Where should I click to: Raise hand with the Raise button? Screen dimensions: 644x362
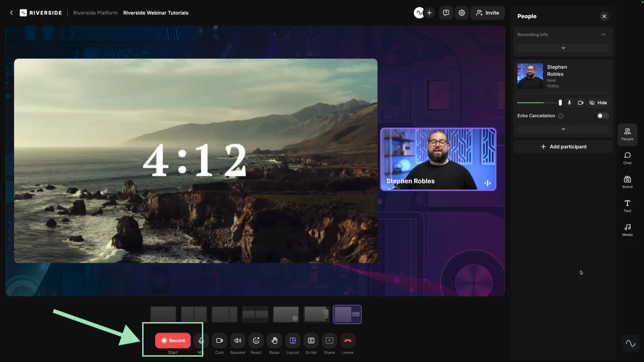[274, 341]
